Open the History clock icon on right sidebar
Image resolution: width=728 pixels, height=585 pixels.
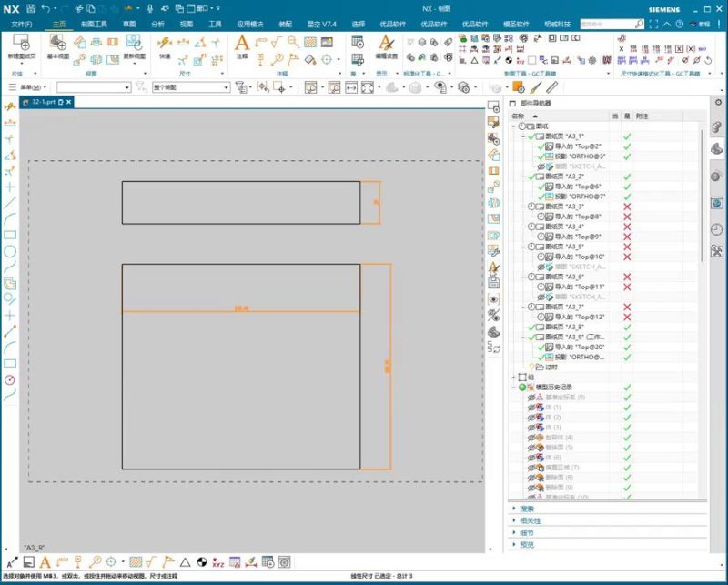tap(716, 227)
